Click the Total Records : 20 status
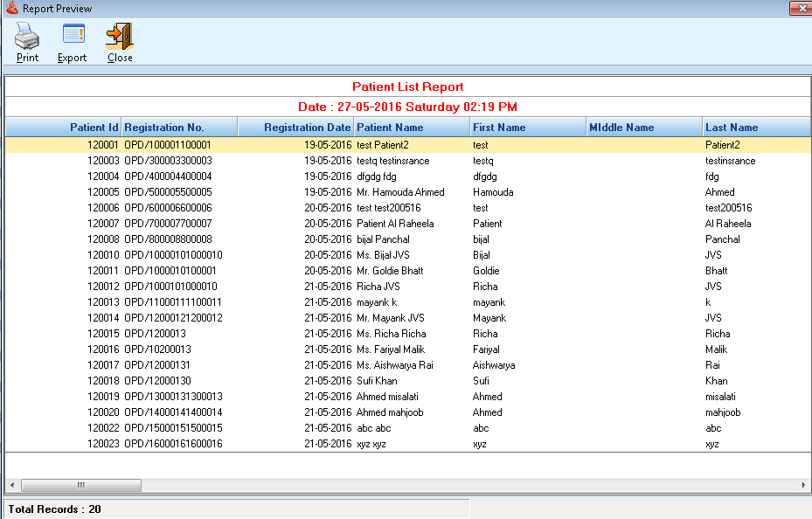Image resolution: width=812 pixels, height=519 pixels. [x=54, y=509]
